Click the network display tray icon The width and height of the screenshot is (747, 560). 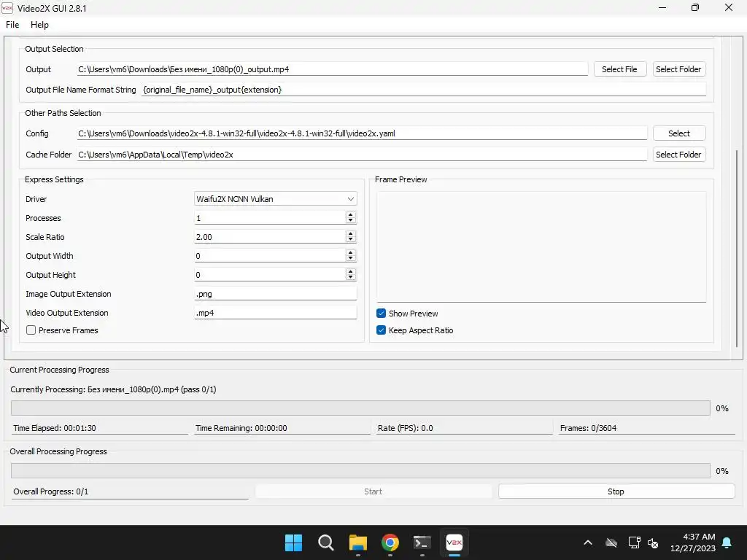(634, 542)
